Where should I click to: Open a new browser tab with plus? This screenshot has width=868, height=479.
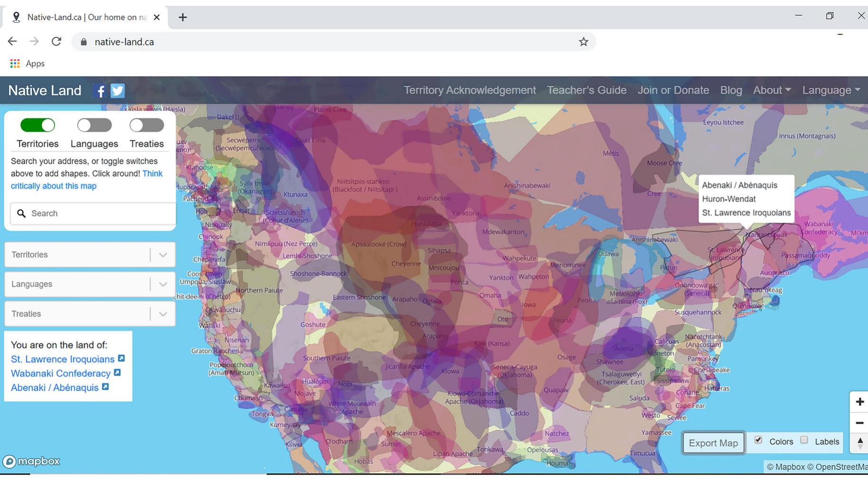click(x=183, y=18)
